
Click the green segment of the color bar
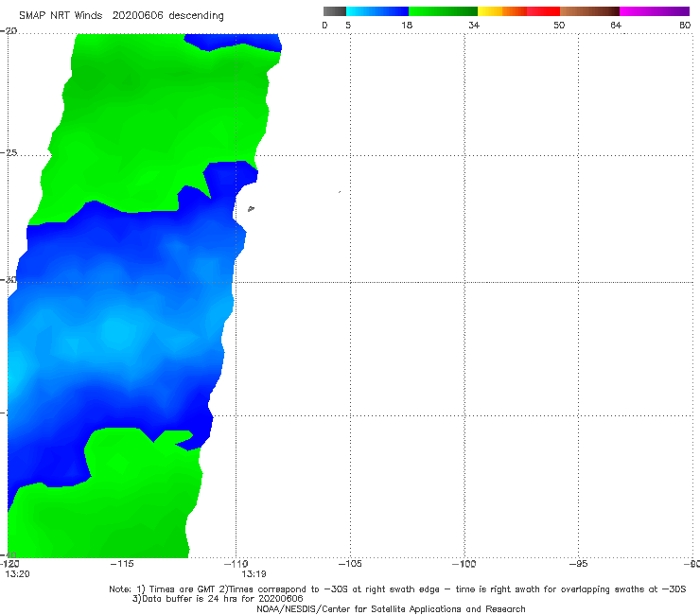coord(443,11)
